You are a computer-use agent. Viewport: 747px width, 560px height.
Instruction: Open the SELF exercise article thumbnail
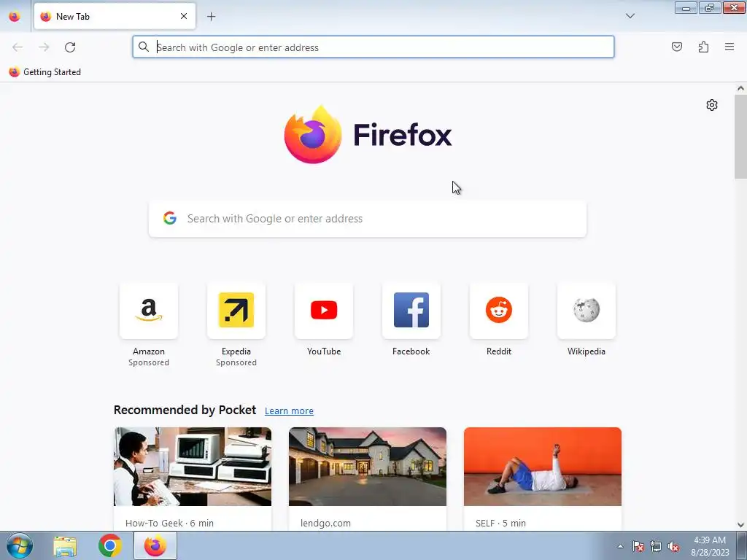(543, 467)
